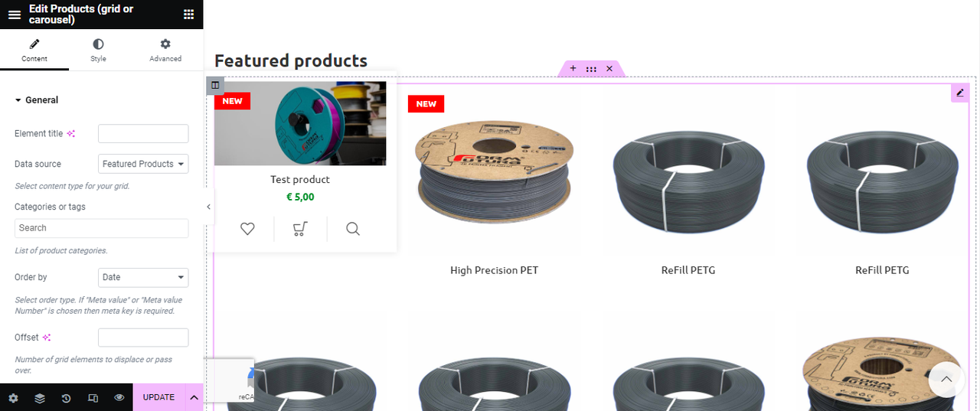
Task: Switch to the Advanced tab
Action: coord(165,51)
